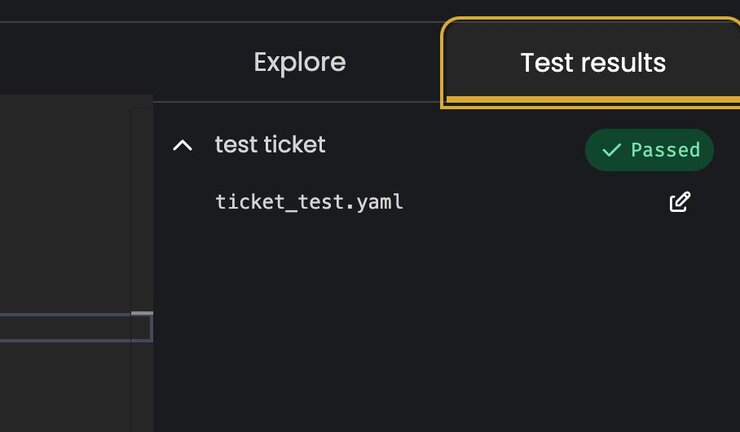Click the divider between the editor and results panel

coord(153,264)
